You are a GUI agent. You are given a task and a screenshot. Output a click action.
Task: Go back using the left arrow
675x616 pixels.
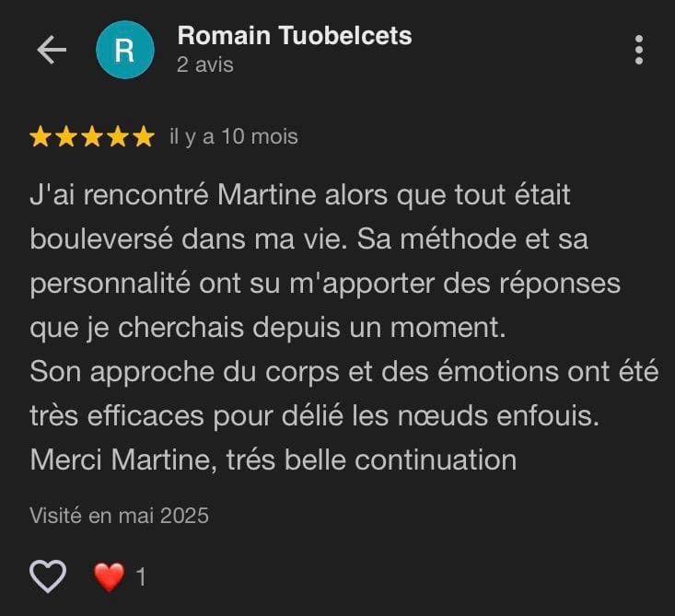(x=52, y=51)
